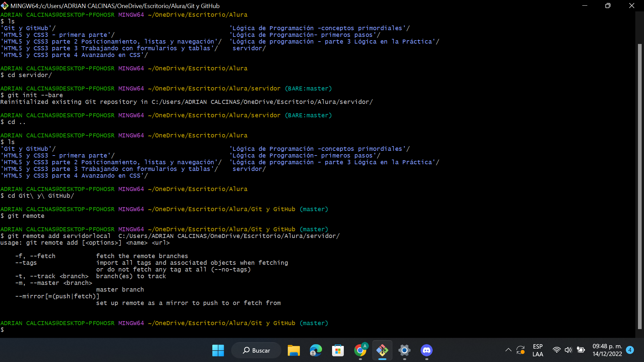Viewport: 644px width, 362px height.
Task: Launch File Explorer from the taskbar
Action: click(293, 350)
